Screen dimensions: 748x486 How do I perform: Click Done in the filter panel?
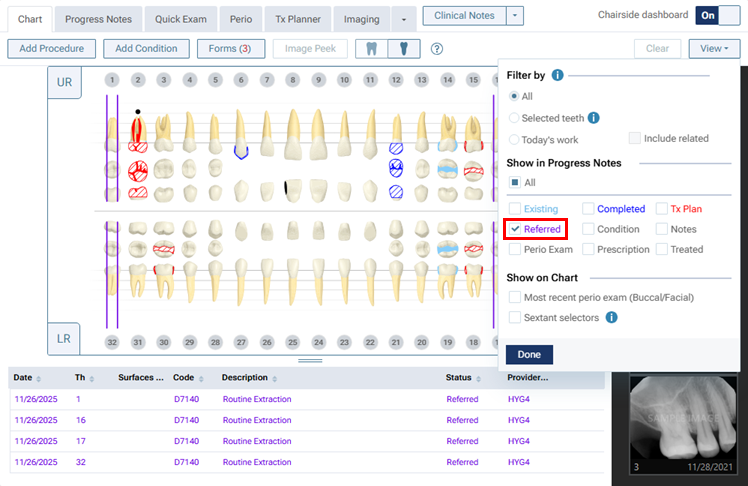[529, 354]
